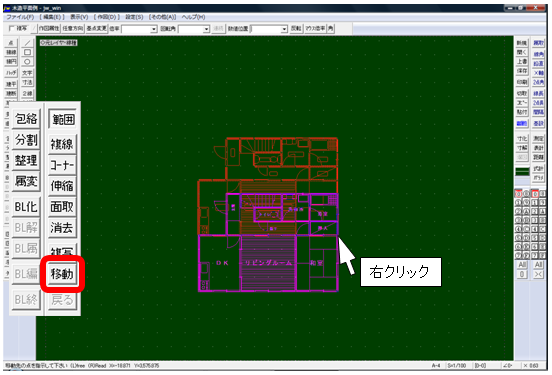This screenshot has height=375, width=552.
Task: Toggle layer group 0 button
Action: pos(535,194)
